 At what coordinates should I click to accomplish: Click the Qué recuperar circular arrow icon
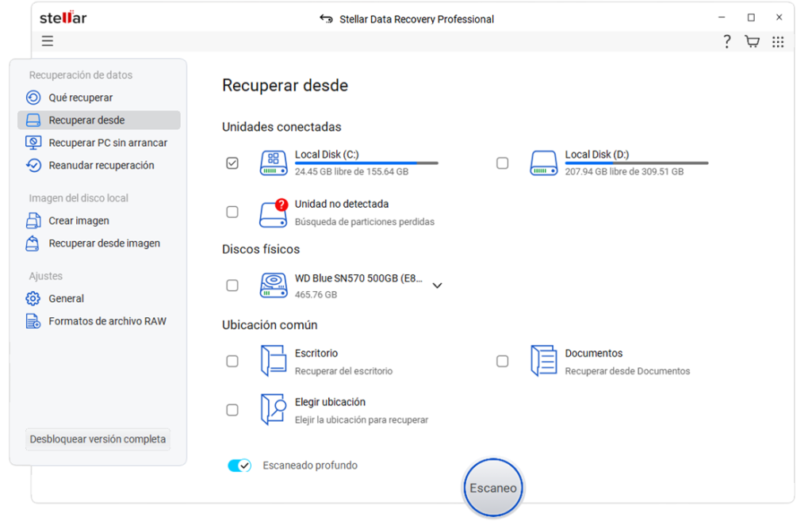33,98
